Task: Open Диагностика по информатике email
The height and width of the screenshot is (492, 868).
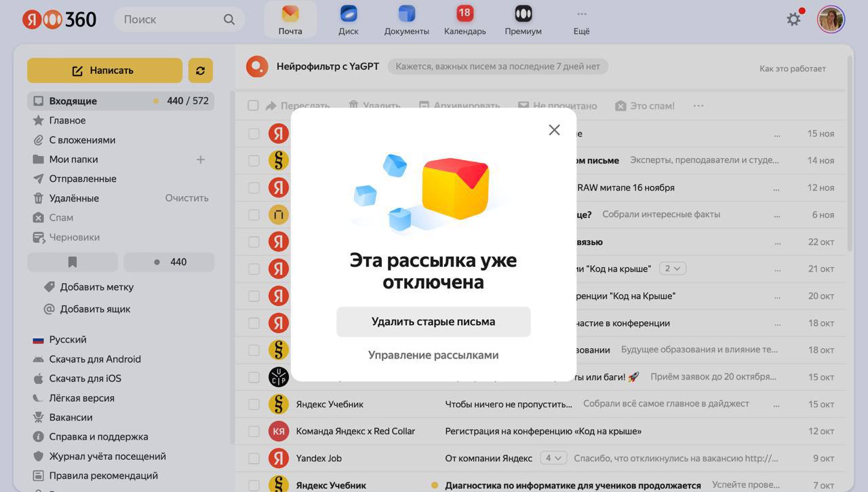Action: [573, 485]
